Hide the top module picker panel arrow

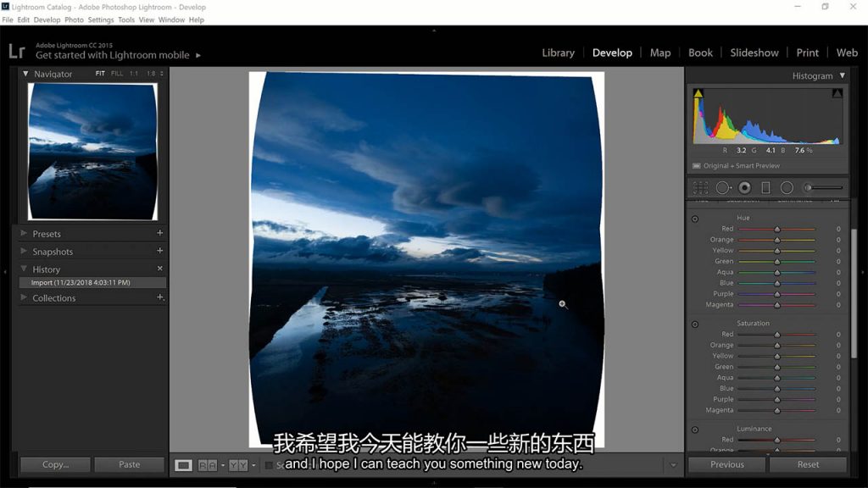pyautogui.click(x=434, y=30)
